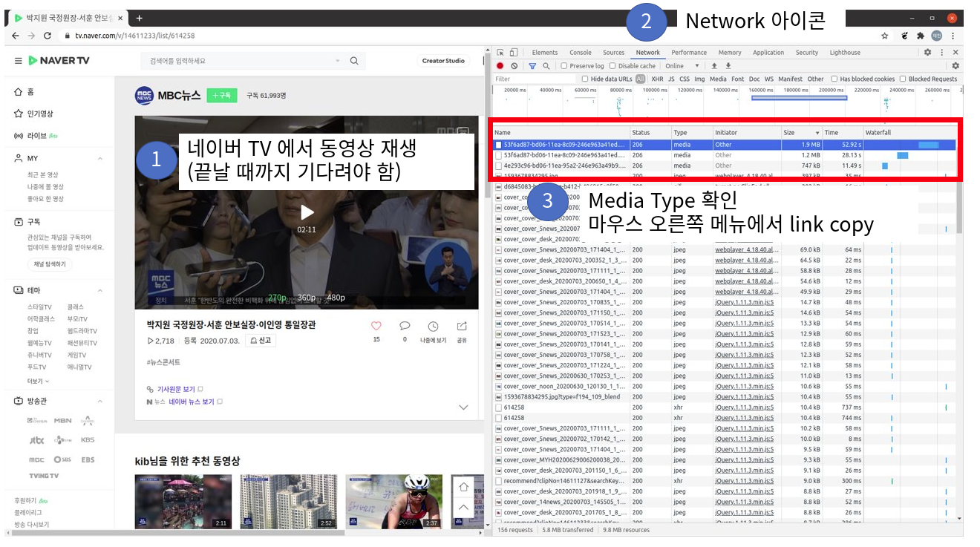Toggle the device toolbar in DevTools
The height and width of the screenshot is (547, 980).
tap(513, 53)
